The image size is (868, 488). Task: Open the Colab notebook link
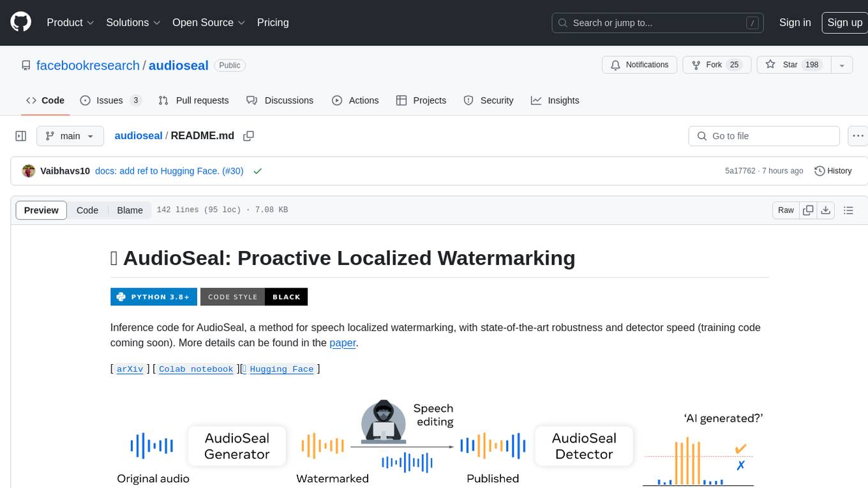tap(196, 369)
